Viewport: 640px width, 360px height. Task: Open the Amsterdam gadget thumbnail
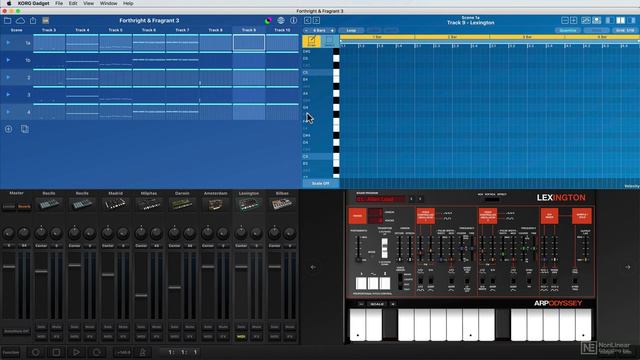click(x=216, y=204)
